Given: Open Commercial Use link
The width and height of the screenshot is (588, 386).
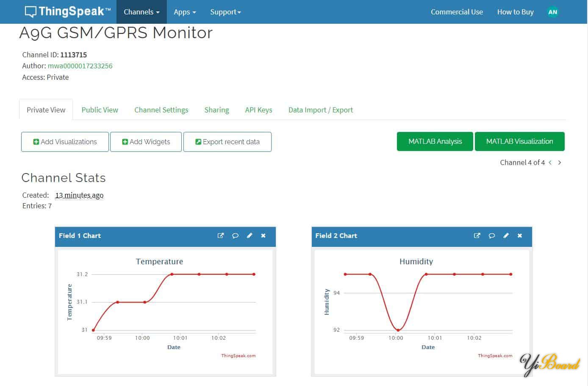Looking at the screenshot, I should click(x=457, y=12).
